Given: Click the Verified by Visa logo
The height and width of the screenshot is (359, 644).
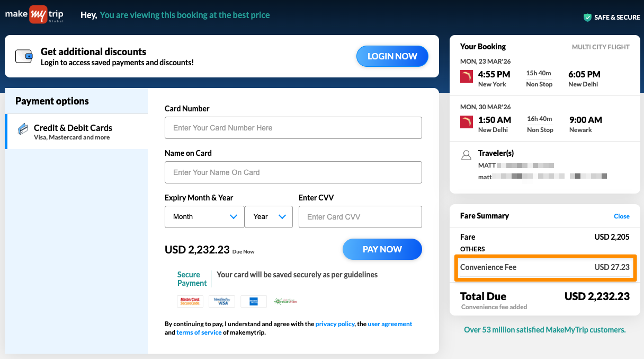Looking at the screenshot, I should pos(222,301).
